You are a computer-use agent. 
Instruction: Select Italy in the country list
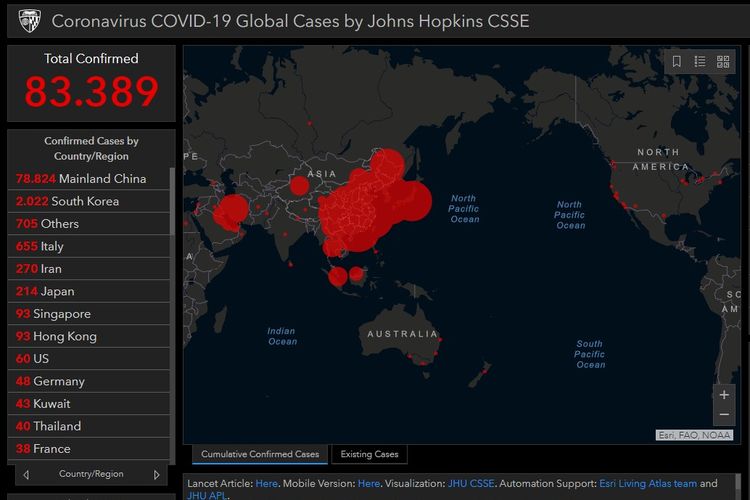[88, 246]
